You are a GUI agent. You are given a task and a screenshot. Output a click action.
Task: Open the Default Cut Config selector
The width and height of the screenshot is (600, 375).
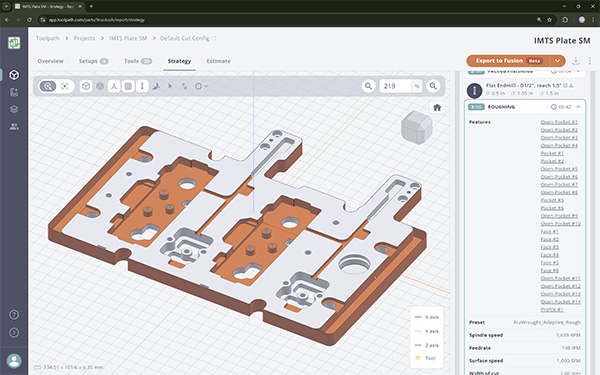(188, 38)
